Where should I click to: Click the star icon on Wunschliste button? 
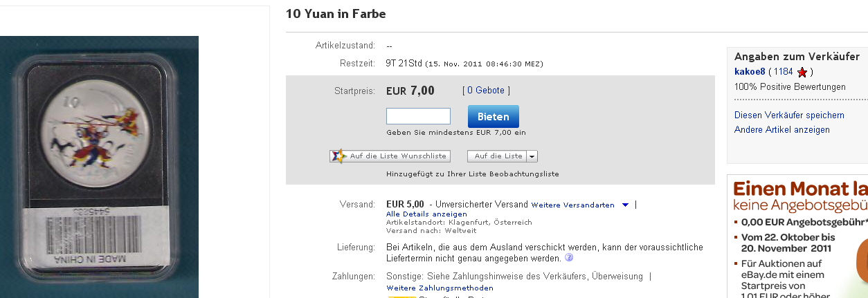(x=338, y=156)
